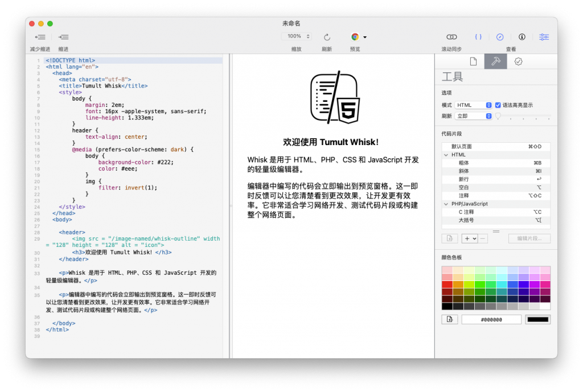The width and height of the screenshot is (583, 392).
Task: Pick the pure black palette swatch
Action: point(447,306)
